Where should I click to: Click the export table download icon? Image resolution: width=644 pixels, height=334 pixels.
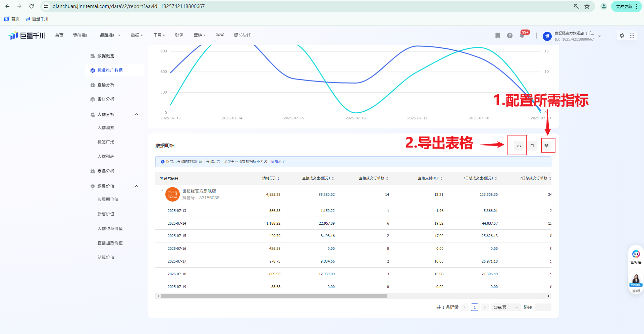pyautogui.click(x=519, y=146)
